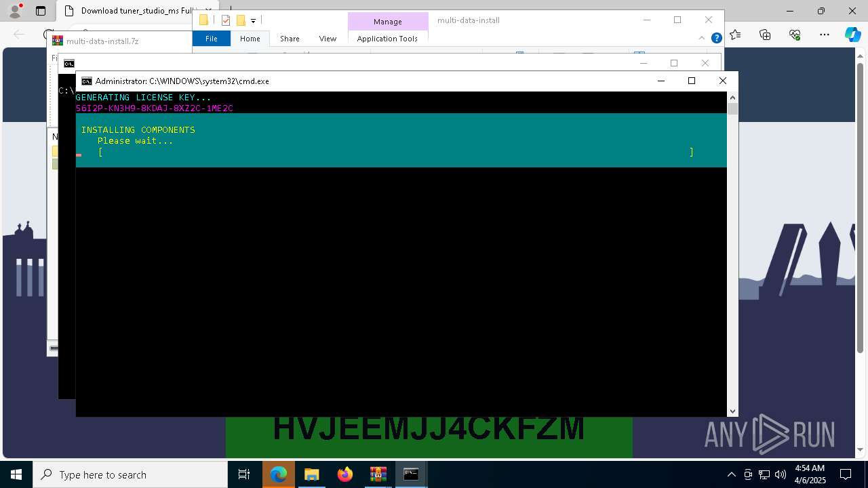Open the Application Tools ribbon tab
This screenshot has height=488, width=868.
(x=387, y=39)
